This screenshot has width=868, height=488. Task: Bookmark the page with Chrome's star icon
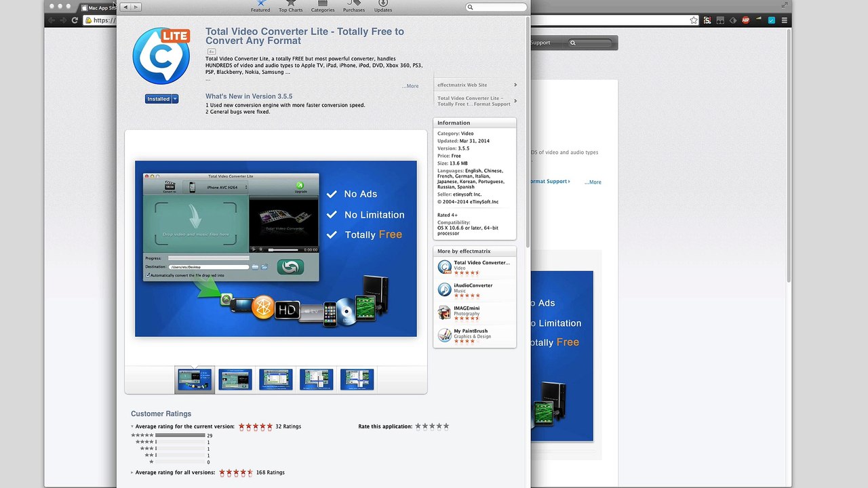coord(694,20)
